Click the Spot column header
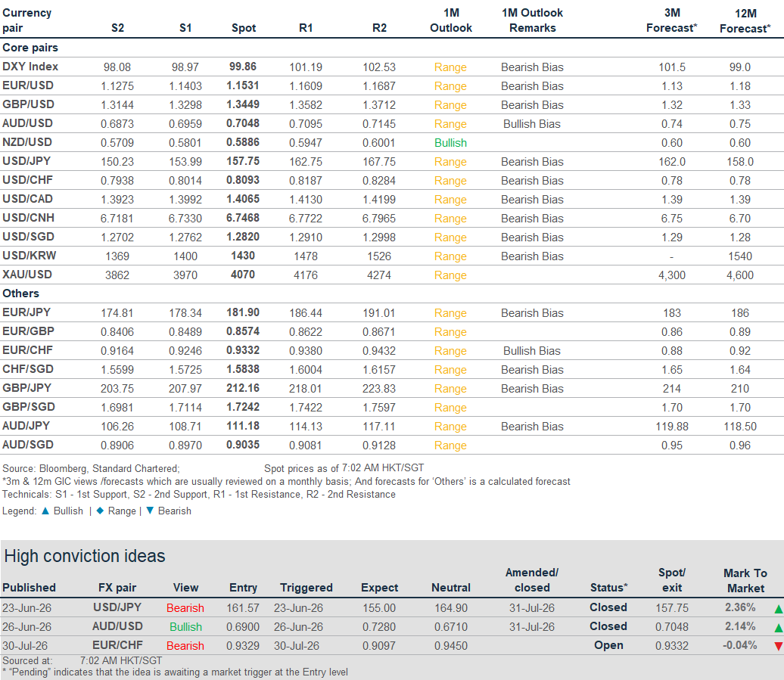The image size is (784, 680). 244,28
